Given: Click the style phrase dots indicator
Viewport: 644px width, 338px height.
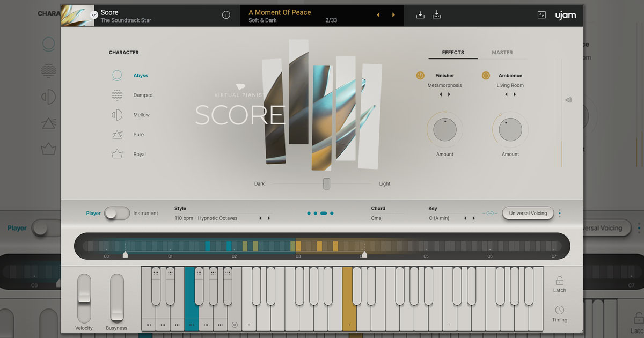Looking at the screenshot, I should [x=320, y=214].
